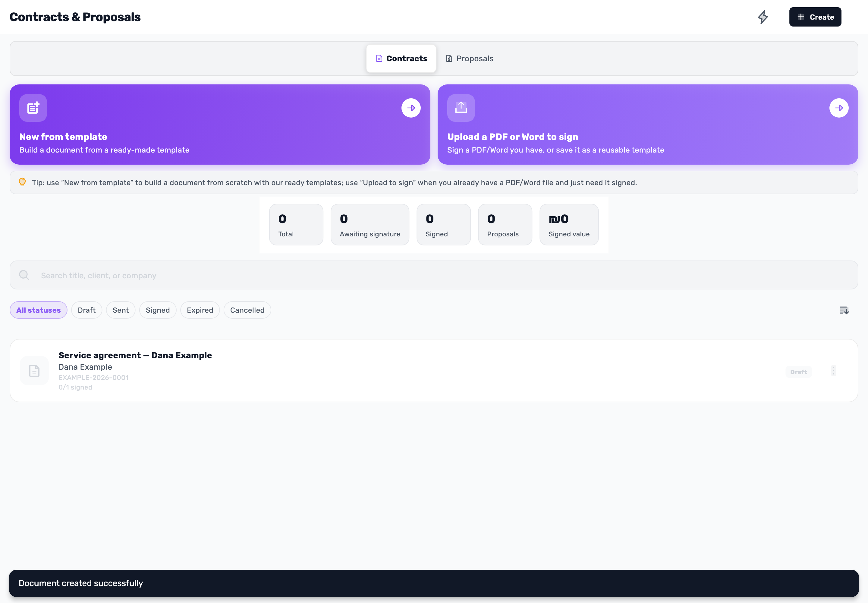Switch to the Proposals tab
The image size is (868, 603).
tap(470, 58)
